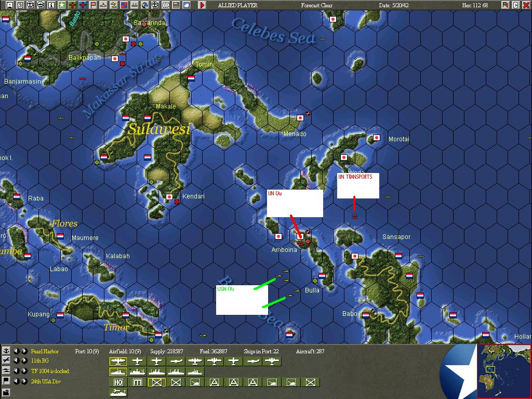Go to next air group after 11th BG

[24, 361]
